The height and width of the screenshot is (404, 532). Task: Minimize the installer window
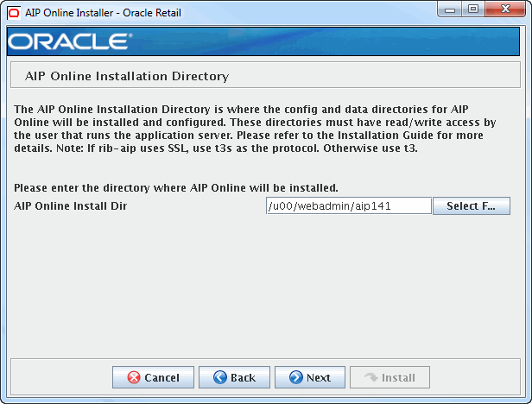(450, 9)
